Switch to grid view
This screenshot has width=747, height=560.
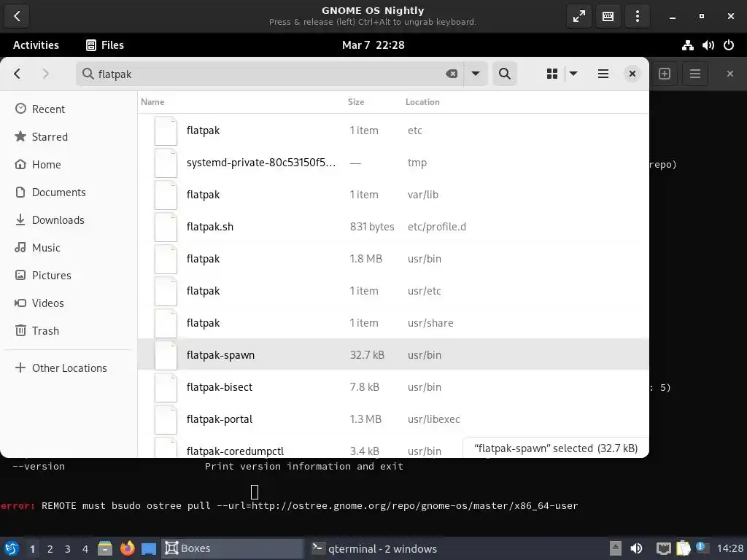click(552, 74)
